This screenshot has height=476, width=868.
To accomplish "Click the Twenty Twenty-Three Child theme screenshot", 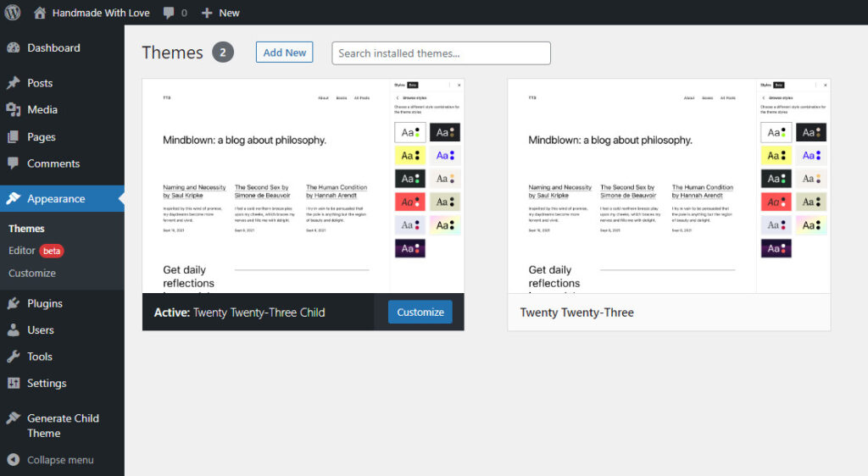I will tap(303, 185).
